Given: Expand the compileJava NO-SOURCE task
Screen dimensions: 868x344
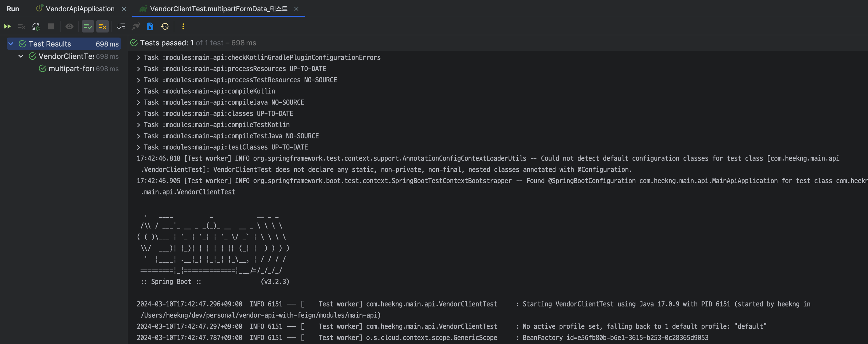Looking at the screenshot, I should 138,103.
